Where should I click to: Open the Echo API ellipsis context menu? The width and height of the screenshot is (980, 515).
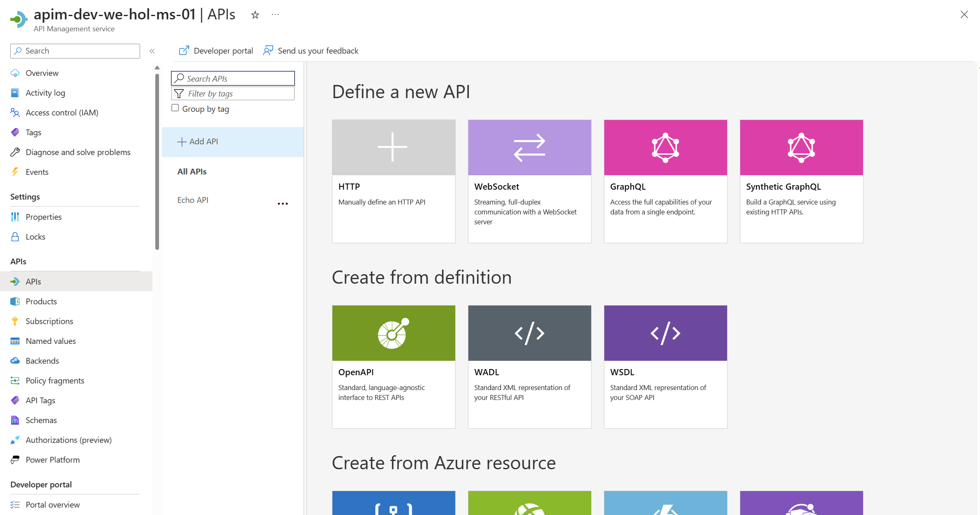tap(283, 204)
